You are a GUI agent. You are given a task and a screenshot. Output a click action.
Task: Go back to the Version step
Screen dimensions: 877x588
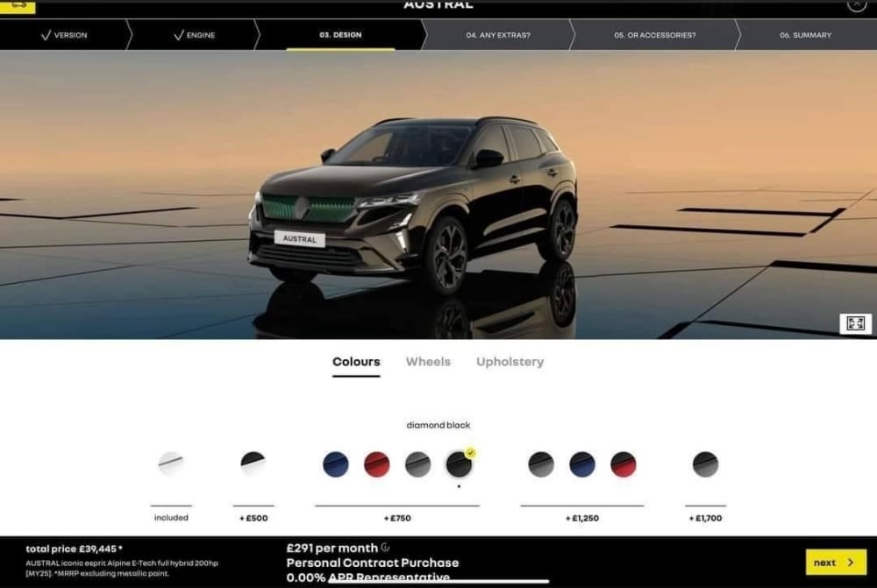click(64, 35)
